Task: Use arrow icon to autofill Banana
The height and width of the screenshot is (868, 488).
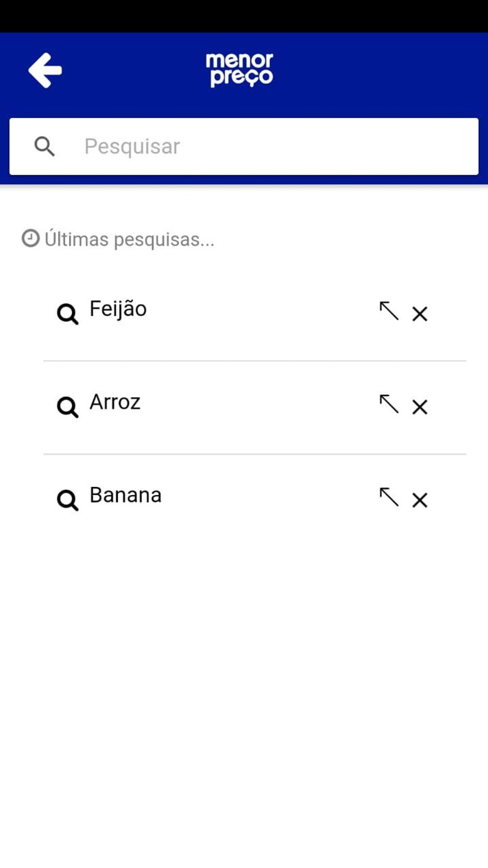Action: click(x=389, y=497)
